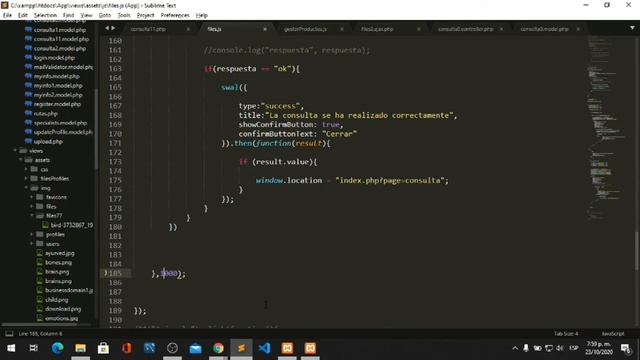Image resolution: width=640 pixels, height=360 pixels.
Task: Open Task View on the taskbar
Action: (x=34, y=348)
